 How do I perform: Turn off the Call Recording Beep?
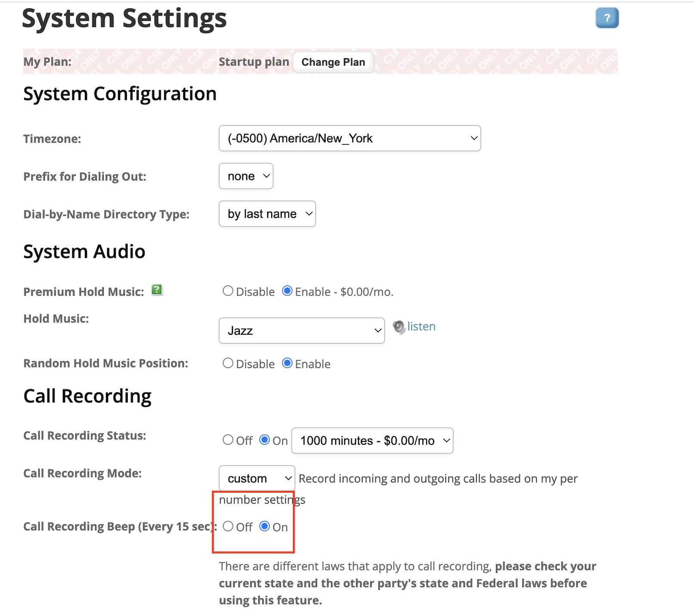tap(228, 526)
